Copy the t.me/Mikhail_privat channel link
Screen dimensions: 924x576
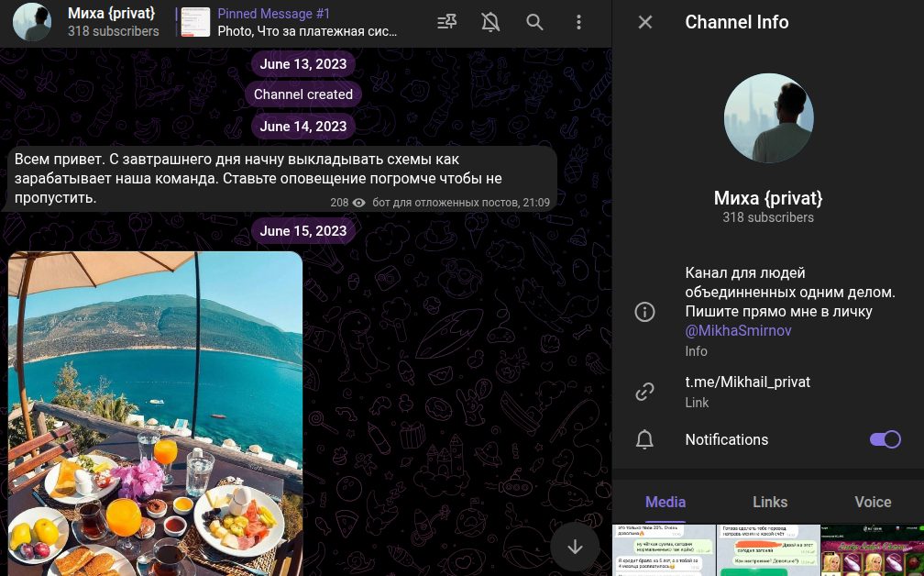pos(748,382)
